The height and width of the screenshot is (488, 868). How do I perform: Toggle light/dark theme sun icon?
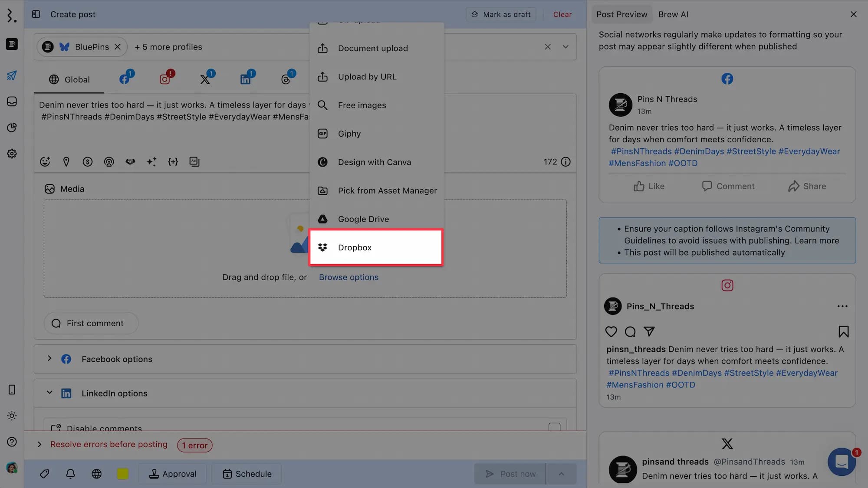coord(12,416)
